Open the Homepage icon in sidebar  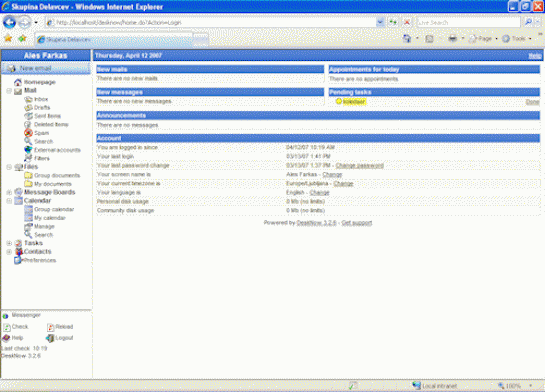[x=18, y=82]
